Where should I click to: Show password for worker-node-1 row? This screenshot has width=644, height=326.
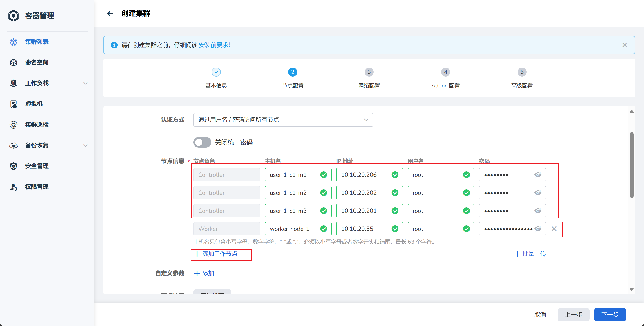(x=537, y=229)
